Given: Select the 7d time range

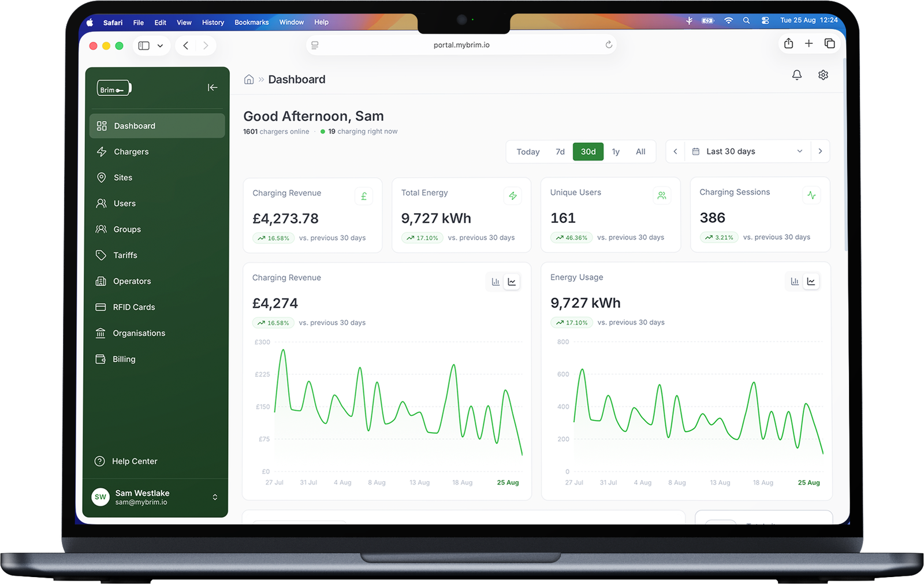Looking at the screenshot, I should (x=560, y=152).
